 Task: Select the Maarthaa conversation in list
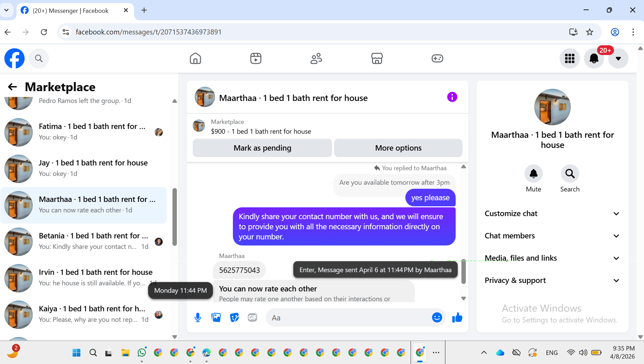pos(84,205)
